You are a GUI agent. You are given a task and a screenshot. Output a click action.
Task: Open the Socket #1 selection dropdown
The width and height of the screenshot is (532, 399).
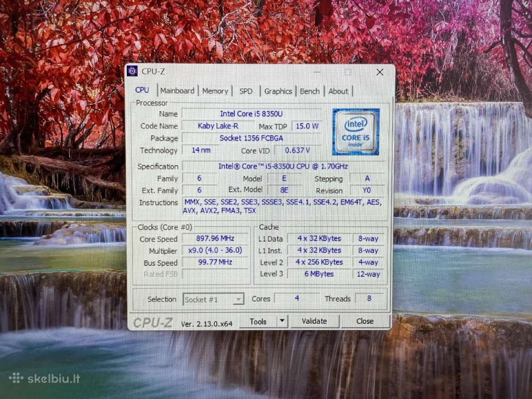point(213,299)
